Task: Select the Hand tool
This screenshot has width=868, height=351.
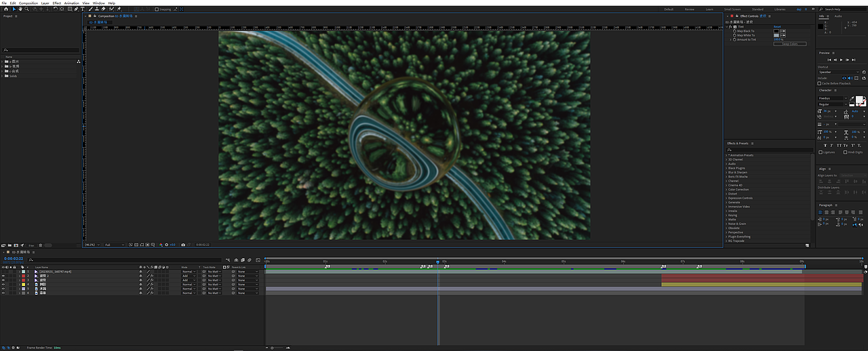Action: click(x=20, y=9)
